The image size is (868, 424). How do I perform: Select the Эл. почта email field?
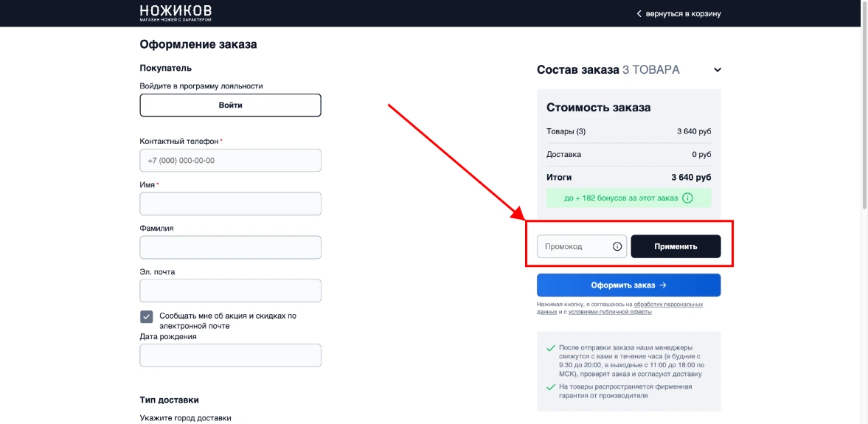tap(230, 291)
